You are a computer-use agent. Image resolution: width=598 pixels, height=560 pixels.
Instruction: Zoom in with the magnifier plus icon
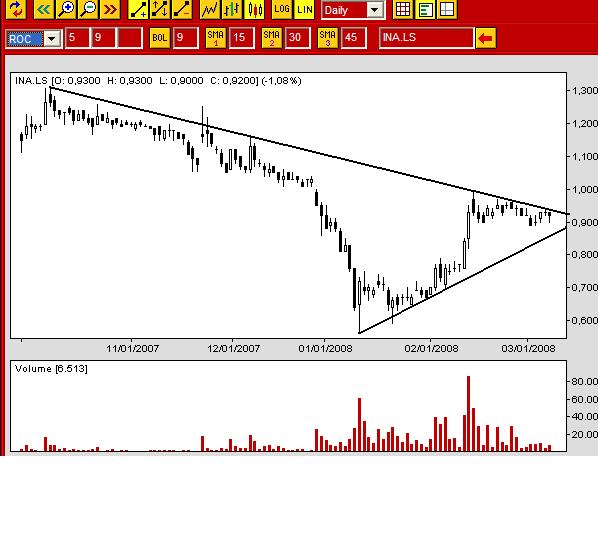[x=66, y=9]
